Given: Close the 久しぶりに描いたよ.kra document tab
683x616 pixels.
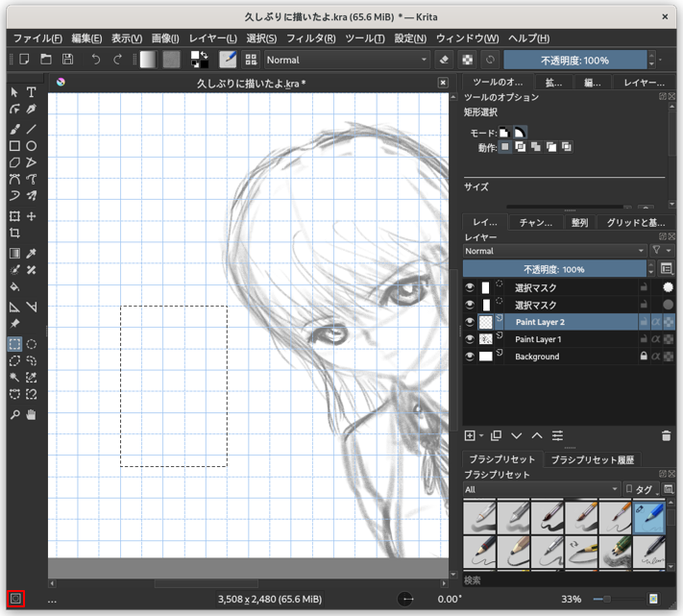Looking at the screenshot, I should coord(443,83).
